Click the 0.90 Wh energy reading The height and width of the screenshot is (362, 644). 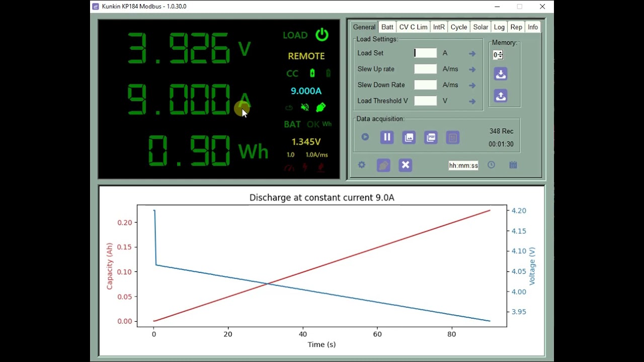(190, 151)
